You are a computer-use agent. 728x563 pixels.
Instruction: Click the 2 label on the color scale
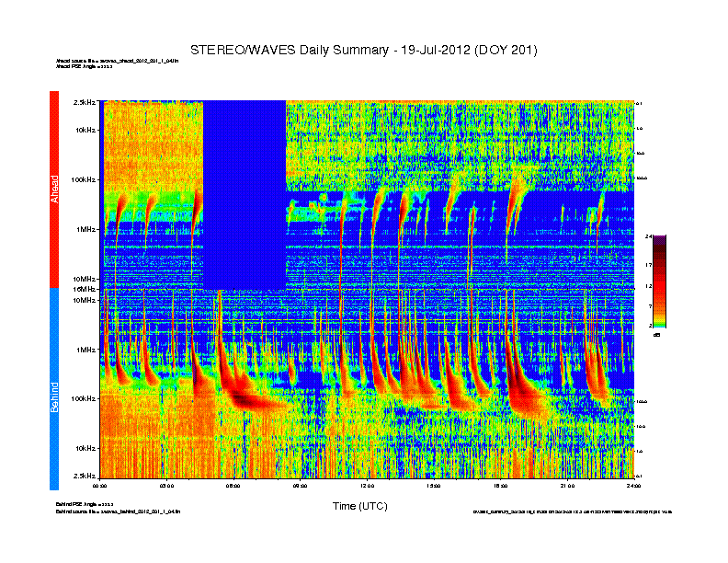pos(650,326)
